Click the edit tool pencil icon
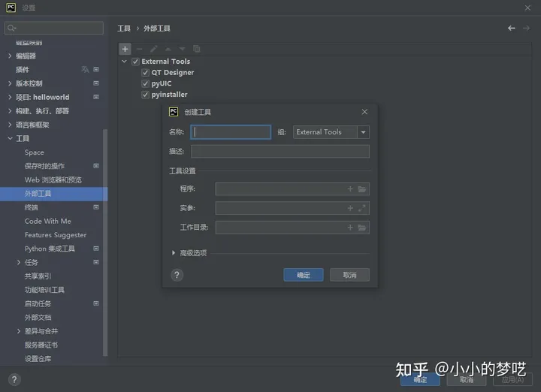This screenshot has height=392, width=541. tap(154, 49)
